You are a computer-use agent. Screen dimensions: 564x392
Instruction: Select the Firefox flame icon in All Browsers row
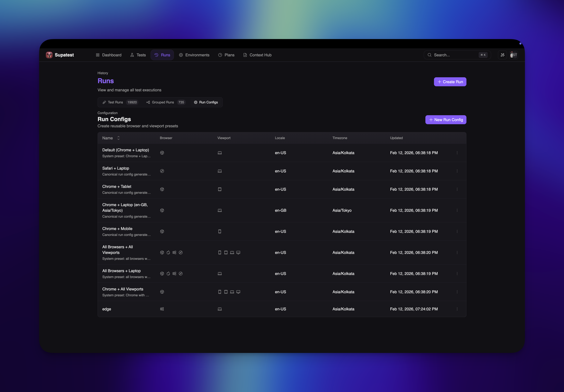click(168, 253)
